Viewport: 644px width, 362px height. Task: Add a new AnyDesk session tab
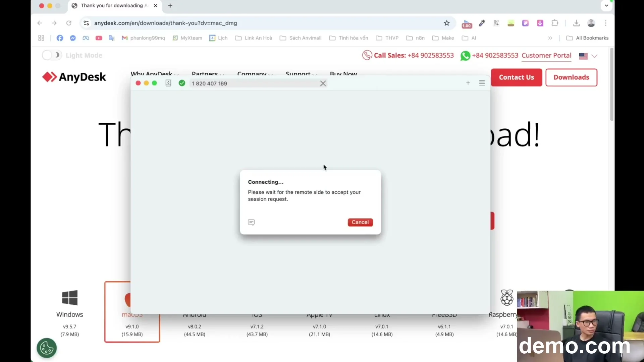[x=468, y=83]
